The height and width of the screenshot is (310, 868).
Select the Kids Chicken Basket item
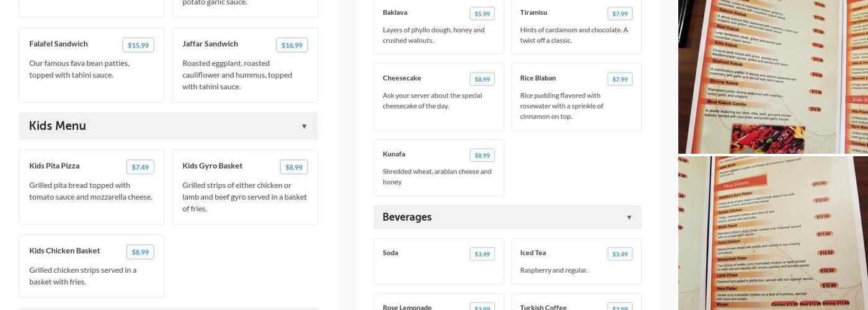[91, 265]
